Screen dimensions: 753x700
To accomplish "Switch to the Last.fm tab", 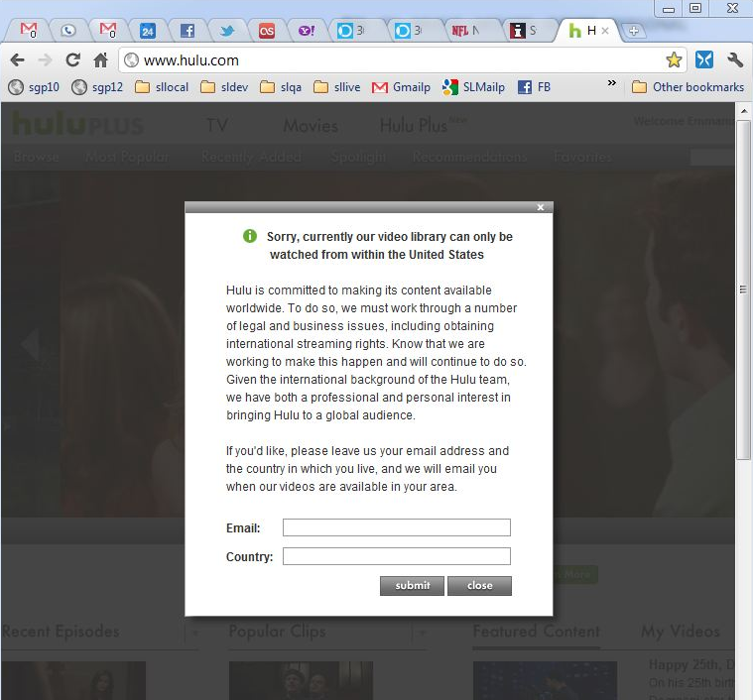I will (x=267, y=31).
